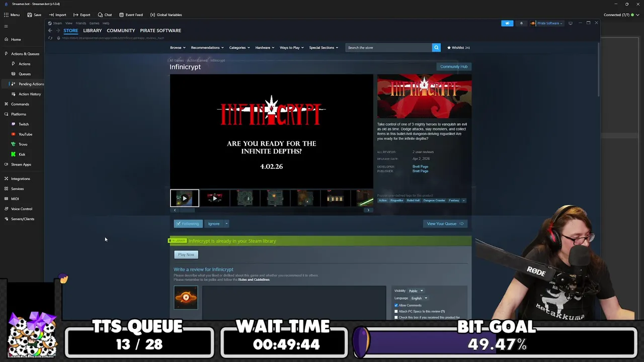Click the Export toolbar item

point(82,15)
